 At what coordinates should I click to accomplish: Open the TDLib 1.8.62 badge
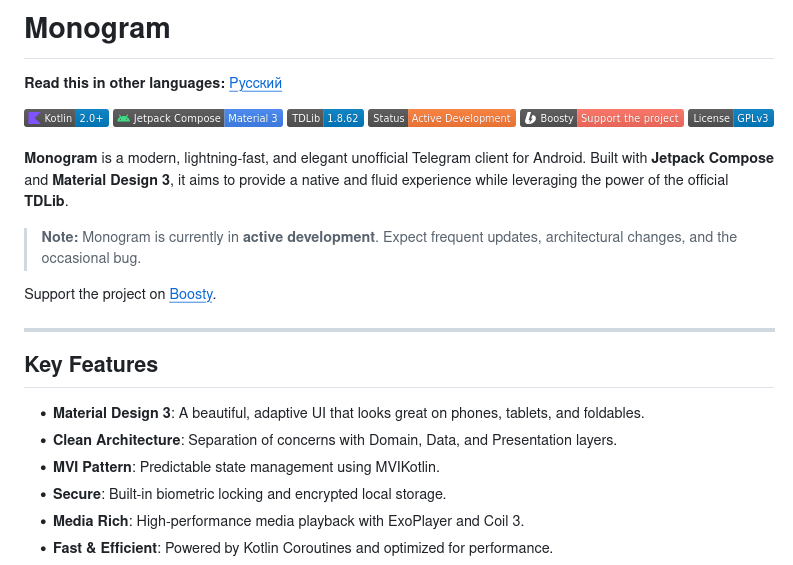[325, 118]
